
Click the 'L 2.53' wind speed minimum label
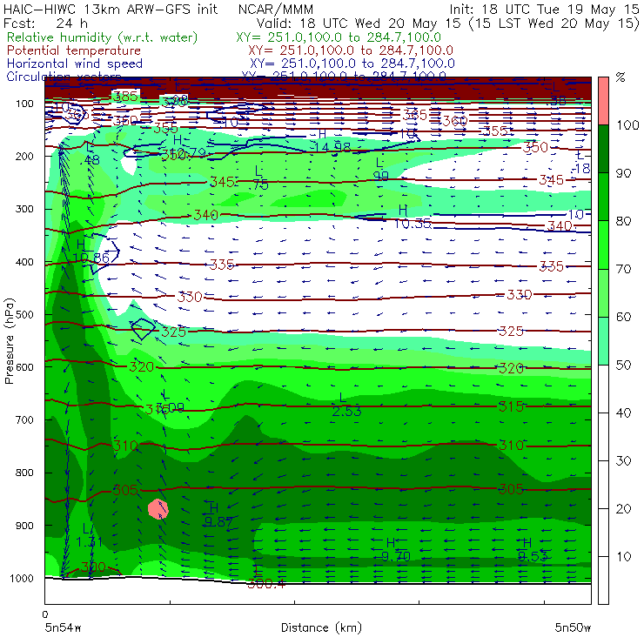click(x=346, y=404)
